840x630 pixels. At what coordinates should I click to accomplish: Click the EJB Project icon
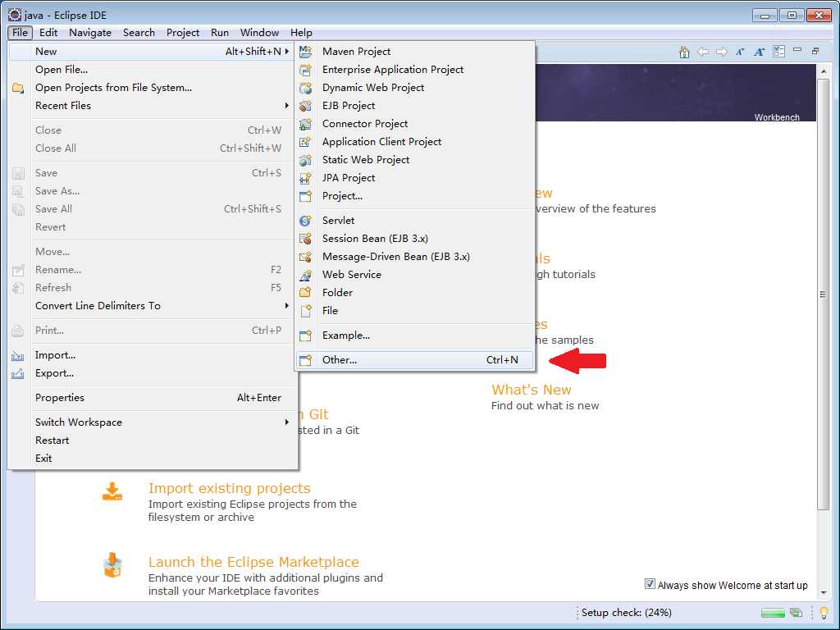click(x=305, y=106)
